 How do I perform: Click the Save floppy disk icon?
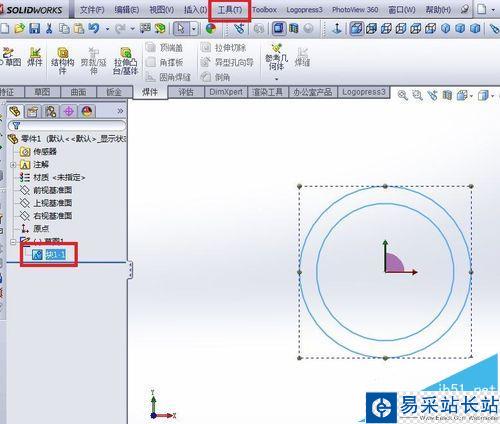click(35, 28)
